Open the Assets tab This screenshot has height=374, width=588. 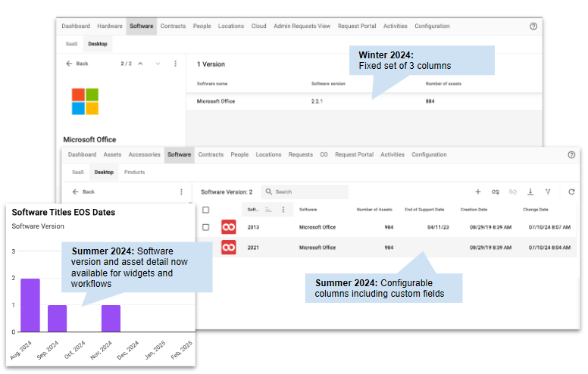pyautogui.click(x=112, y=154)
